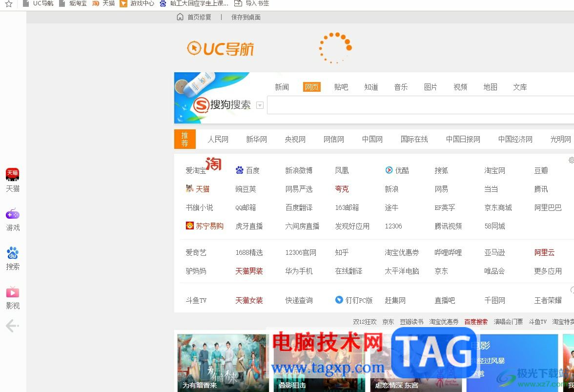Open the 哈工大回应学生上课 bookmark

(194, 3)
